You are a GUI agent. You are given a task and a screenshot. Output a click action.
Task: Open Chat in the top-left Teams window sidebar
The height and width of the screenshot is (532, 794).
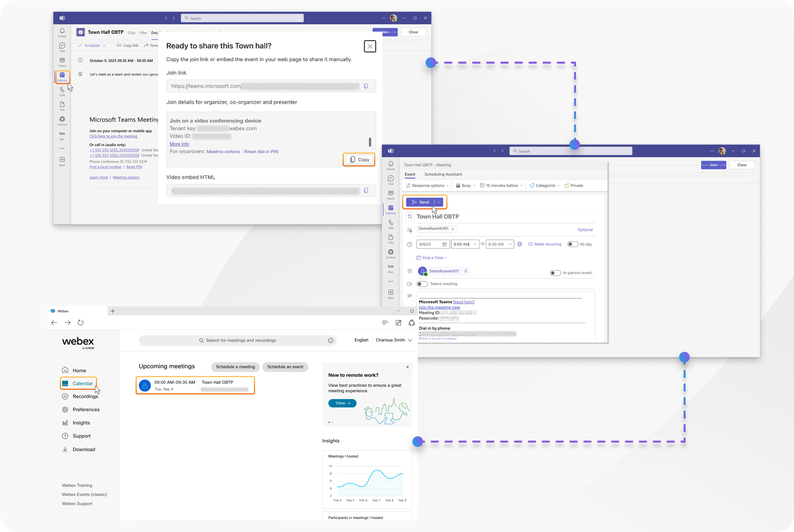pos(62,47)
